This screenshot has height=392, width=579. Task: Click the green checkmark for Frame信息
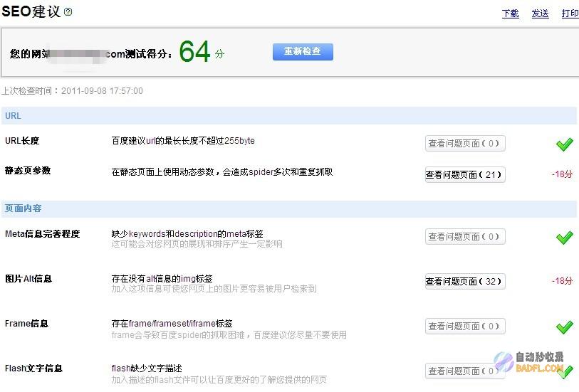[x=564, y=327]
